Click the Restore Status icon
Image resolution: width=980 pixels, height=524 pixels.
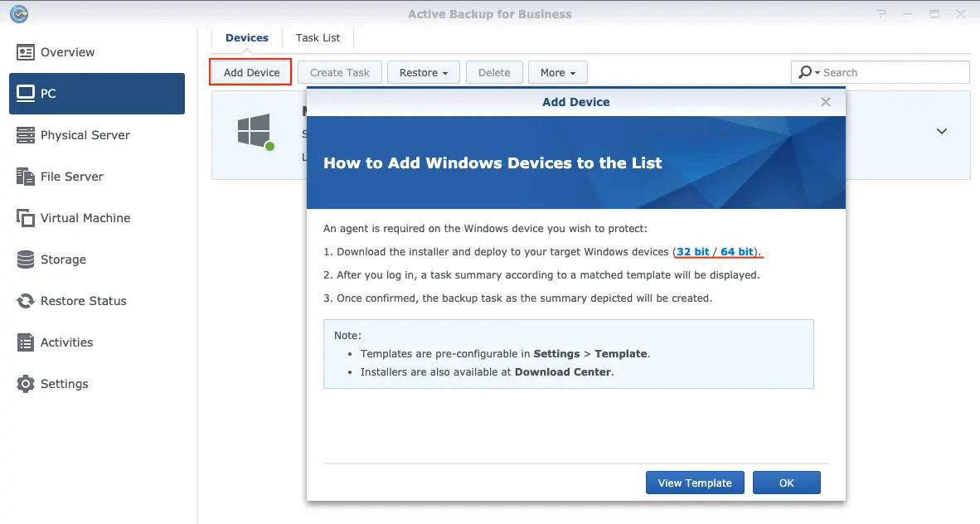[x=26, y=302]
